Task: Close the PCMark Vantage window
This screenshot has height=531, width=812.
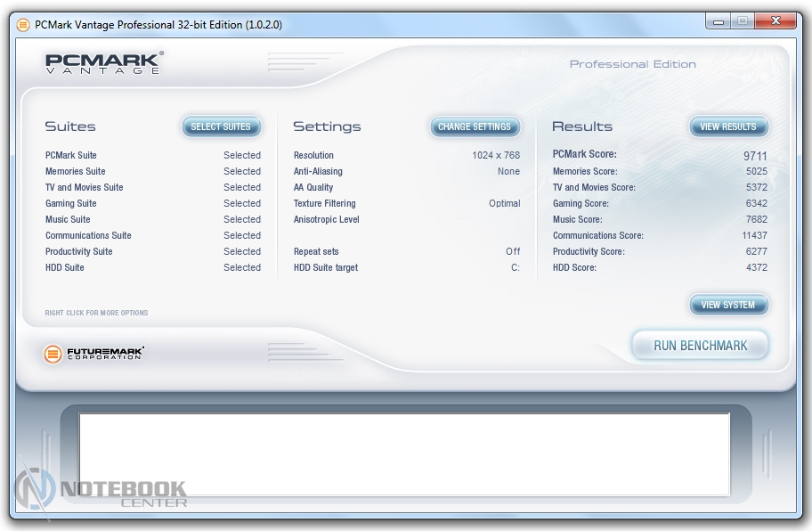Action: pyautogui.click(x=777, y=23)
